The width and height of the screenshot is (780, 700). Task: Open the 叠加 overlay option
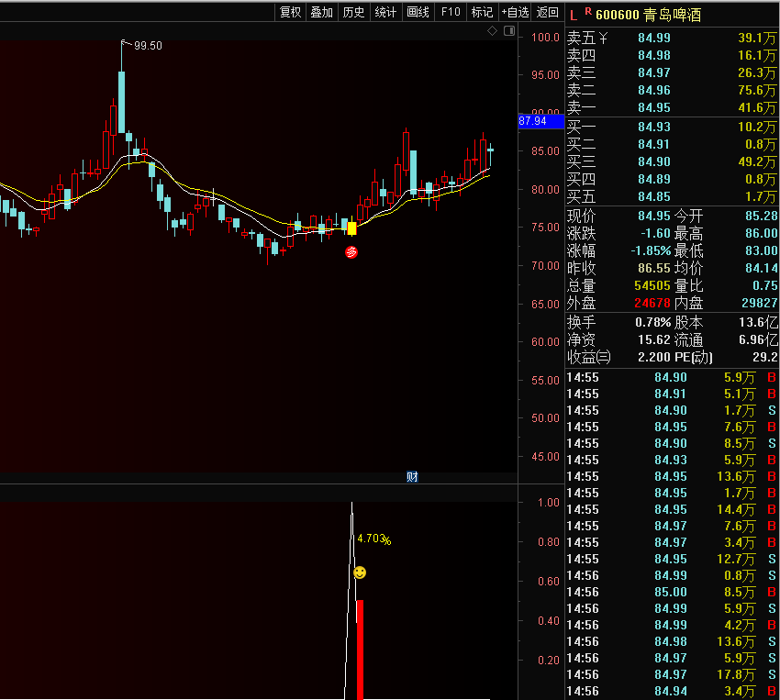click(x=322, y=12)
